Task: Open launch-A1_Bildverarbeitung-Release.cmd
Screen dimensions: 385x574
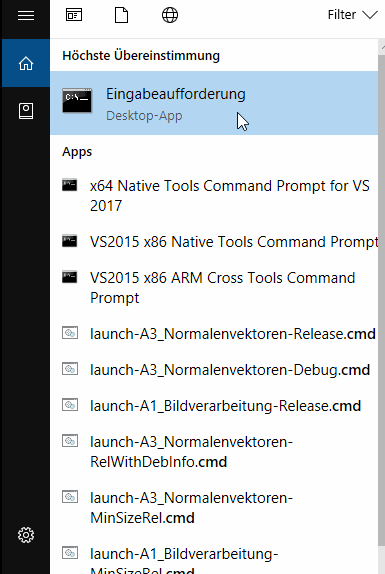Action: coord(214,406)
